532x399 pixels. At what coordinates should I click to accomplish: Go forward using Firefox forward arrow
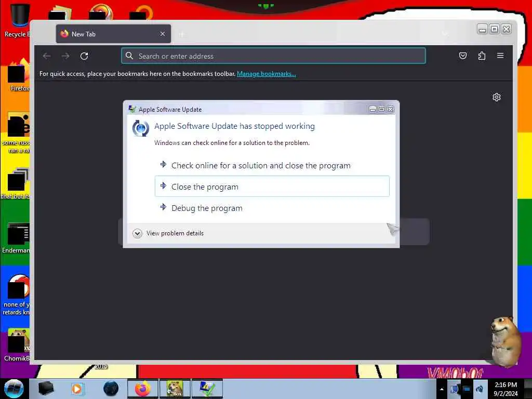(x=66, y=56)
